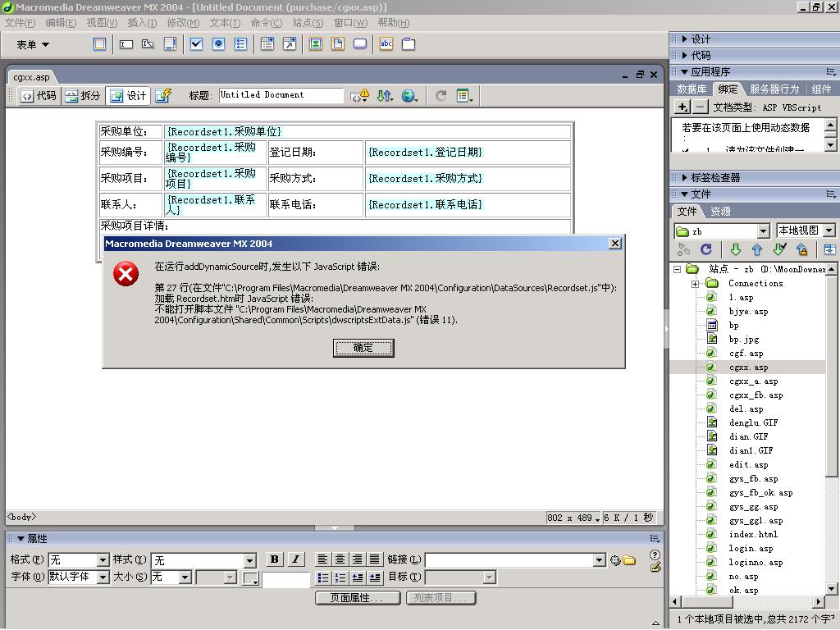Screen dimensions: 840x630
Task: Click the 标题 title input field
Action: (281, 95)
